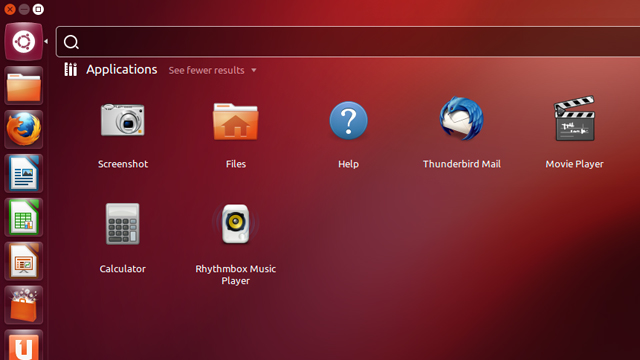This screenshot has height=360, width=640.
Task: Open the Movie Player app
Action: coord(574,119)
